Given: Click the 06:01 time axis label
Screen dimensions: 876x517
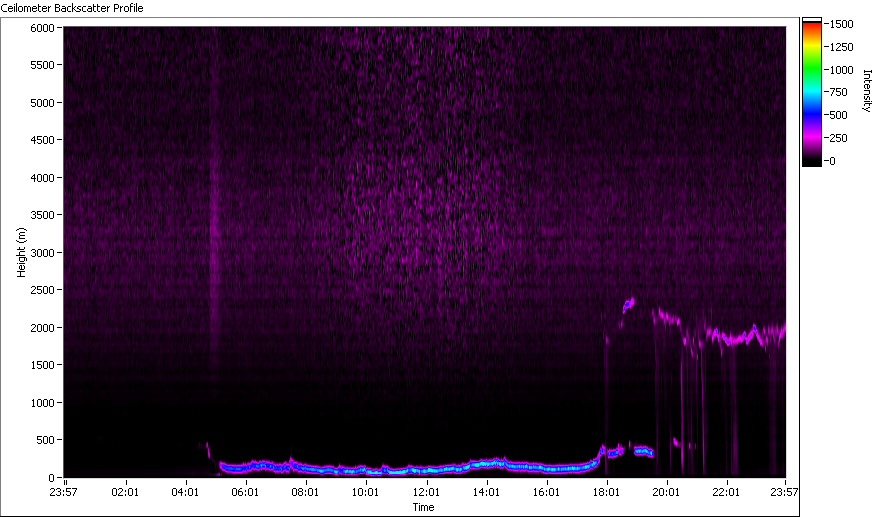Looking at the screenshot, I should pyautogui.click(x=245, y=492).
